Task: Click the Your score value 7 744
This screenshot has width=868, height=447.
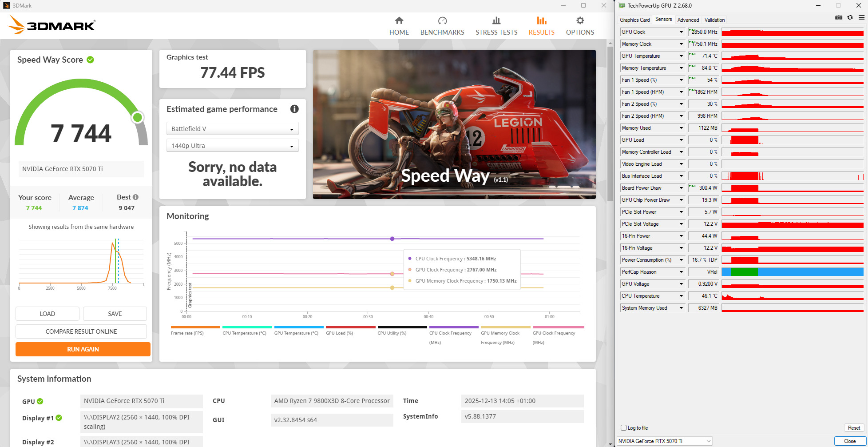Action: pyautogui.click(x=34, y=208)
